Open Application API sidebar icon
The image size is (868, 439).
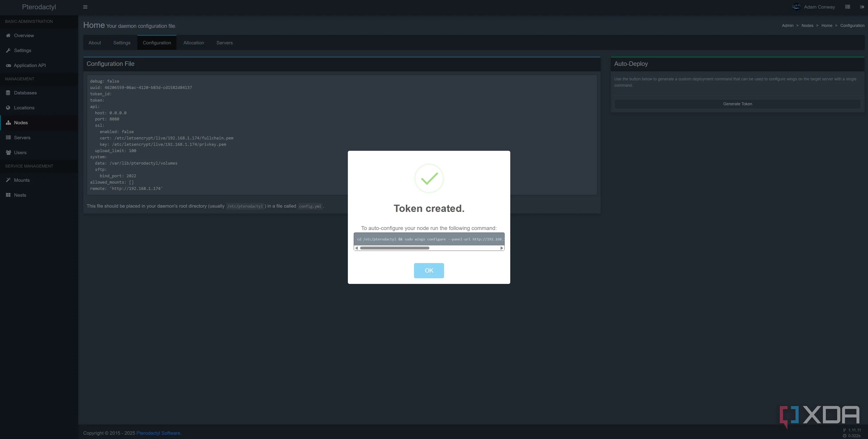pos(8,65)
